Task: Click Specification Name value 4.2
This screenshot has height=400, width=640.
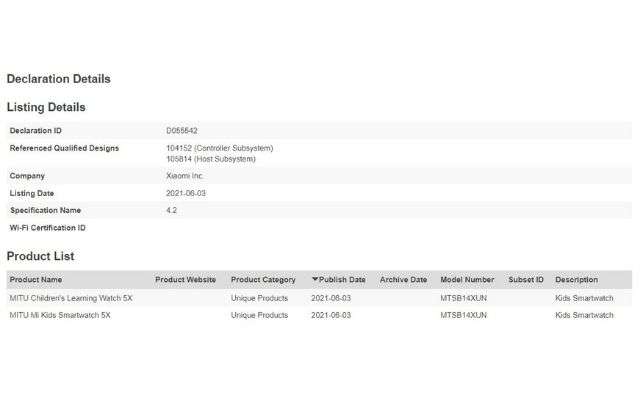Action: coord(171,210)
